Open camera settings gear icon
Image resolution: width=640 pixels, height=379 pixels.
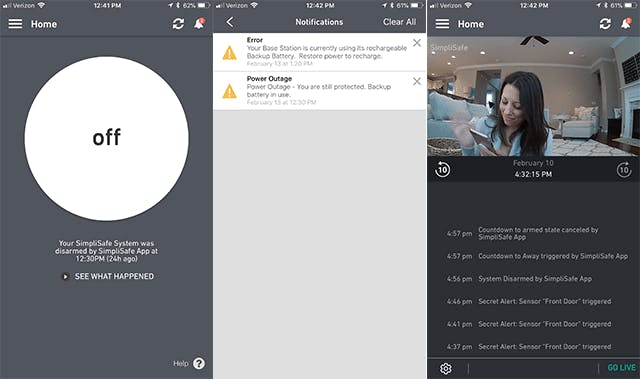[x=446, y=368]
